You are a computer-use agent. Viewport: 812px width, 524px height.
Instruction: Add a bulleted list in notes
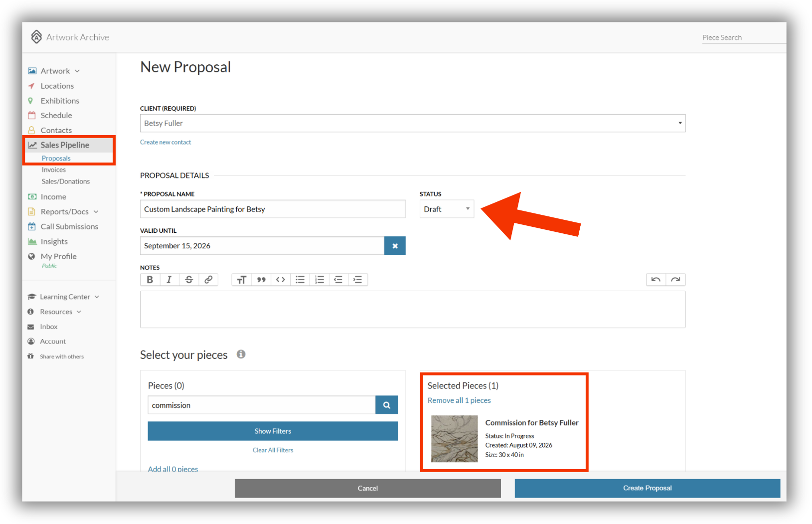[300, 280]
